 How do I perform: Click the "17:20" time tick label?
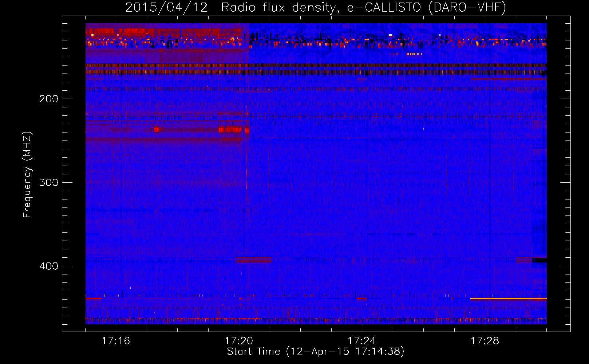pyautogui.click(x=239, y=341)
